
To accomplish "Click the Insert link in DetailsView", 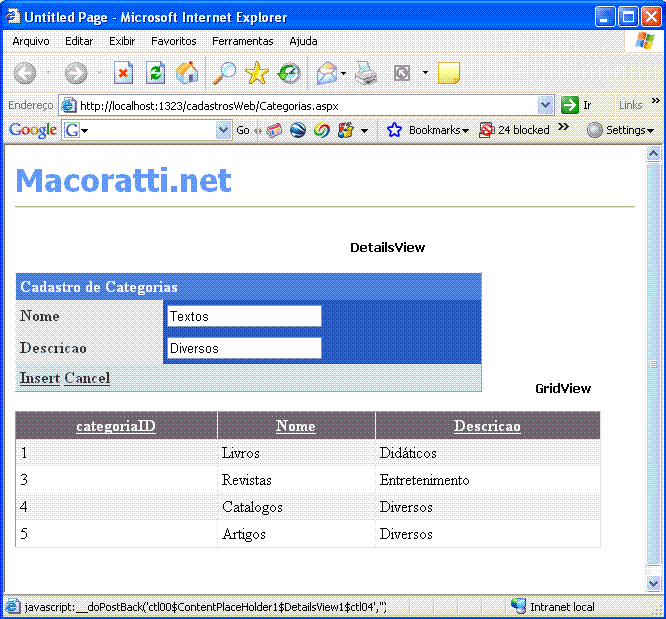I will click(x=40, y=378).
